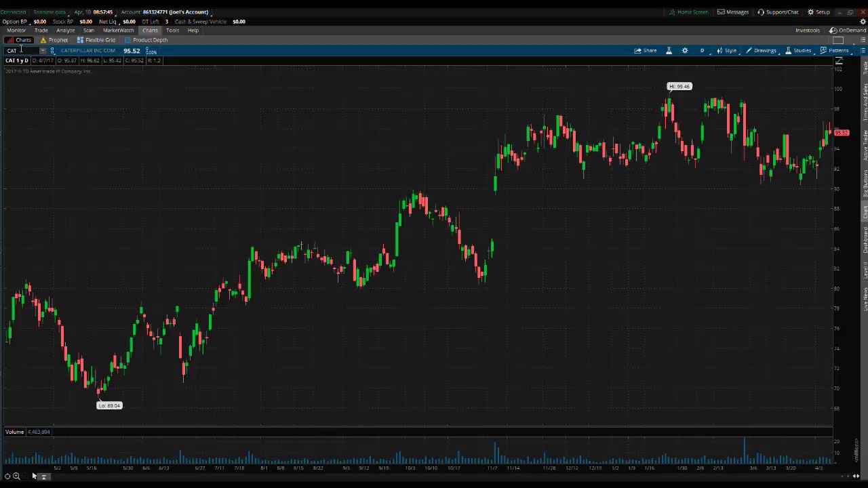868x488 pixels.
Task: Open Support/Chat
Action: point(778,12)
